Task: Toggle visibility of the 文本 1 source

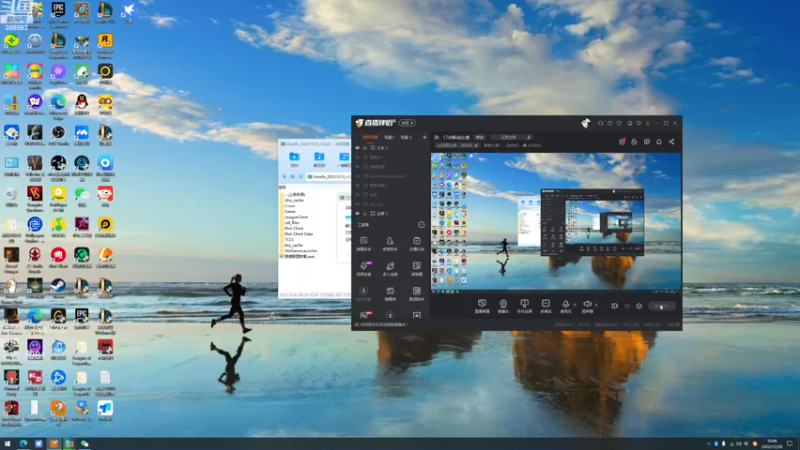Action: pos(357,148)
